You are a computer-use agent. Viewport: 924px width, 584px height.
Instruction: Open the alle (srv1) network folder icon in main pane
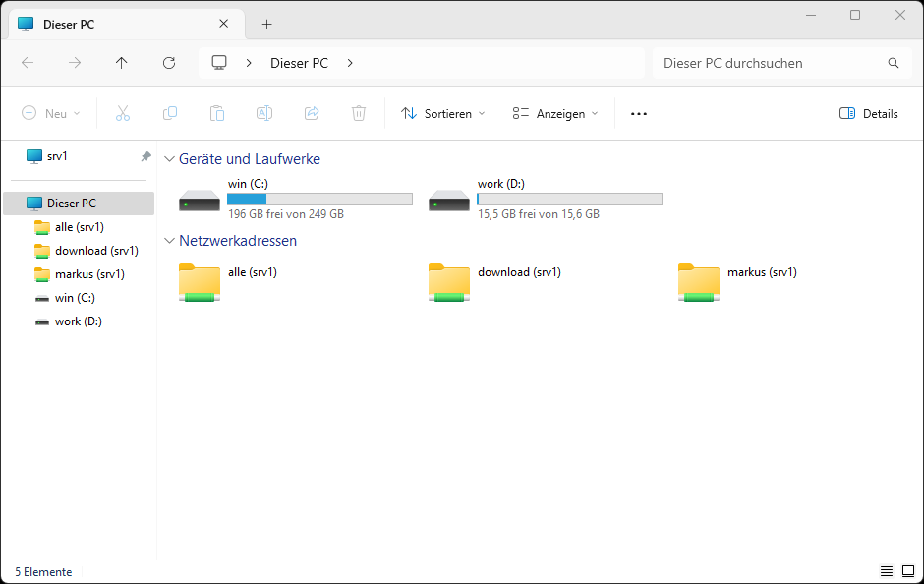point(200,283)
